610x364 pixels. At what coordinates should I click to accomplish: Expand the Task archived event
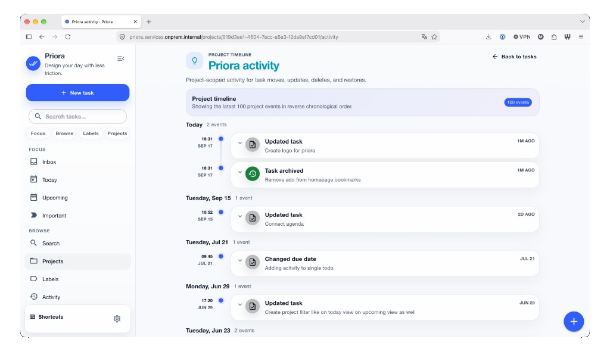pyautogui.click(x=240, y=172)
